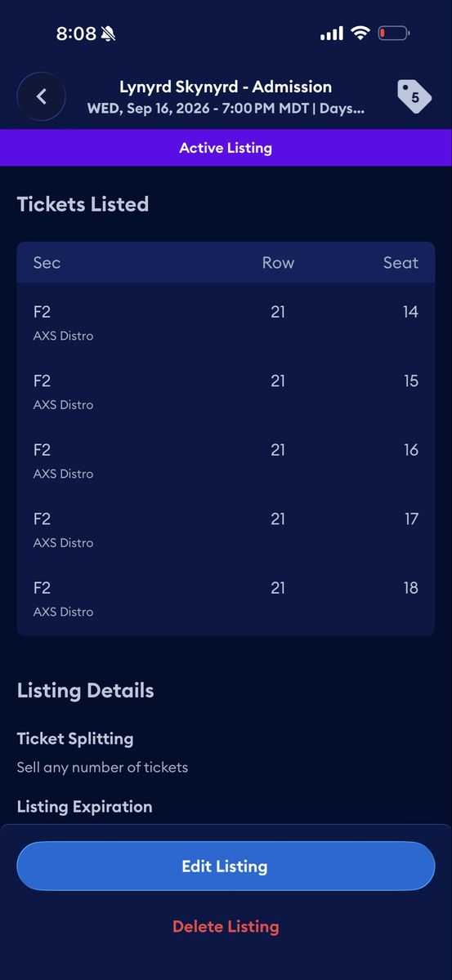Tap the 8:08 clock in status bar
Image resolution: width=452 pixels, height=980 pixels.
point(76,33)
